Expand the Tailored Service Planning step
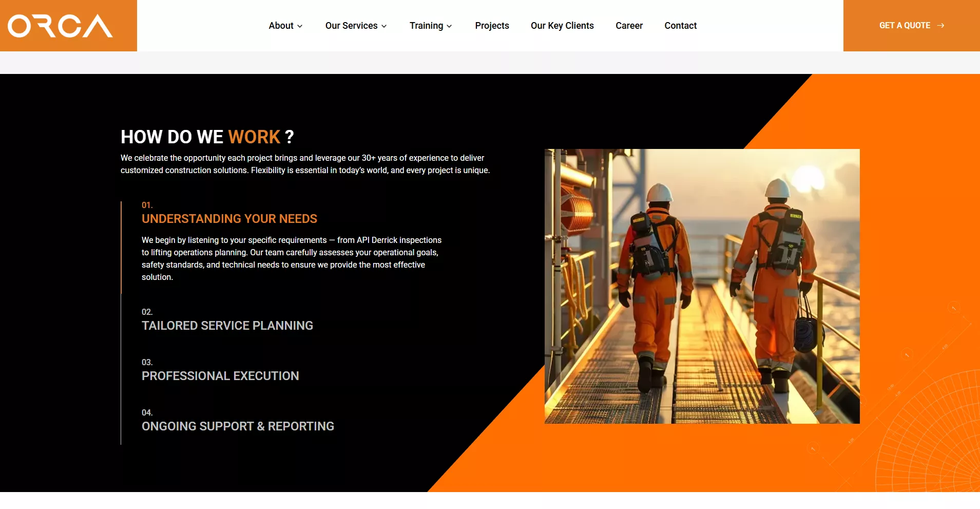 (227, 326)
